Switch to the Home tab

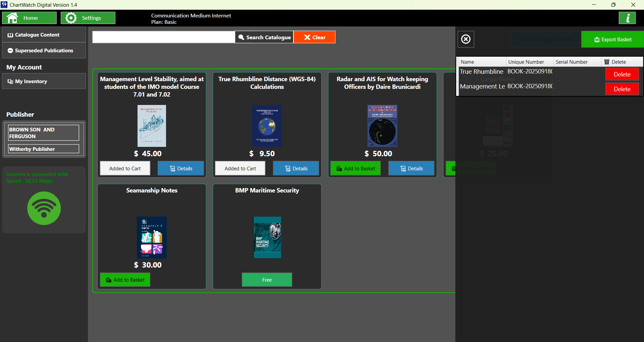point(29,18)
